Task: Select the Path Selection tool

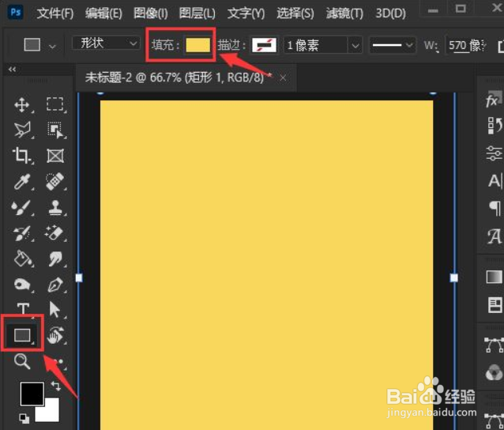Action: click(55, 309)
